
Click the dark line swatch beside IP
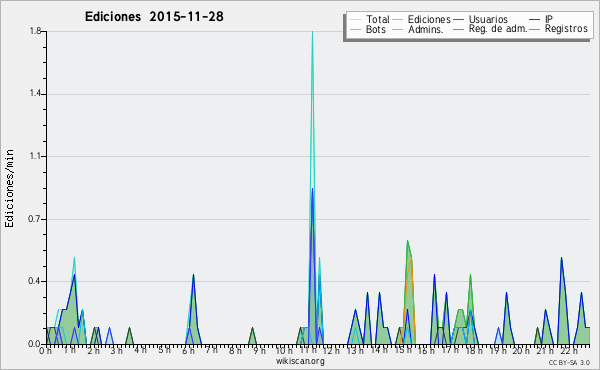coord(535,20)
